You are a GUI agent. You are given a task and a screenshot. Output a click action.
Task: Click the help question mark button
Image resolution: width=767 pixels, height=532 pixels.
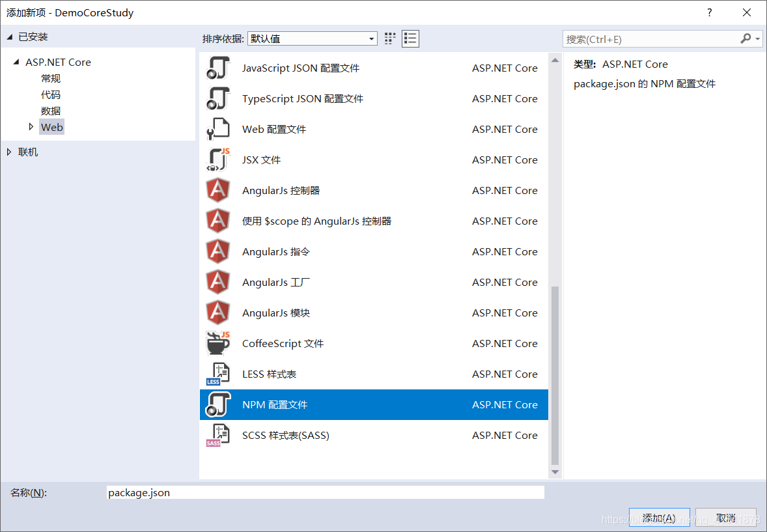coord(709,13)
